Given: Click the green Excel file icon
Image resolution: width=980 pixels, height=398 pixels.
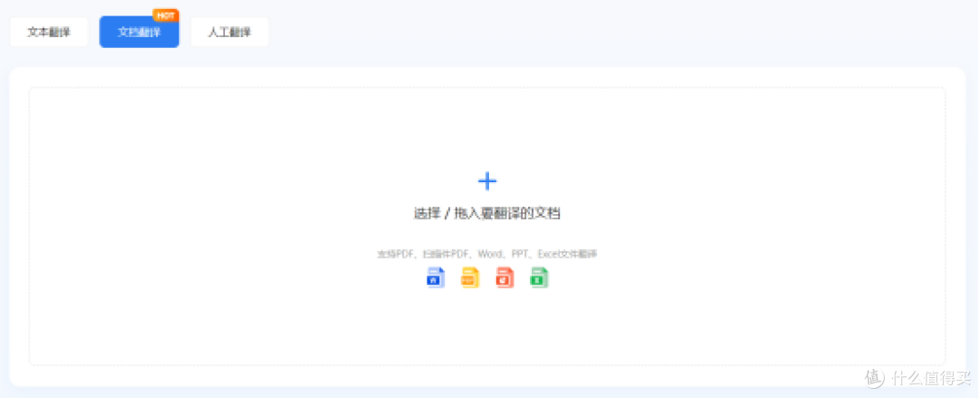Looking at the screenshot, I should click(539, 277).
